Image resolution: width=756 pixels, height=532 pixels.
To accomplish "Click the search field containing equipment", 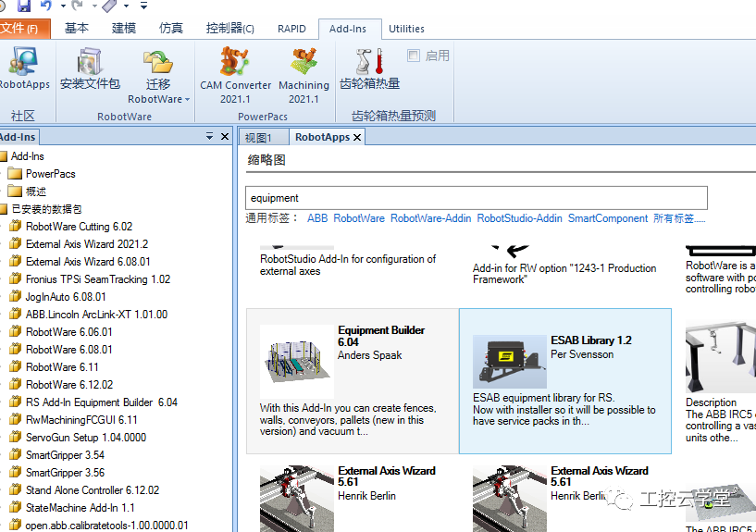I will (x=477, y=198).
